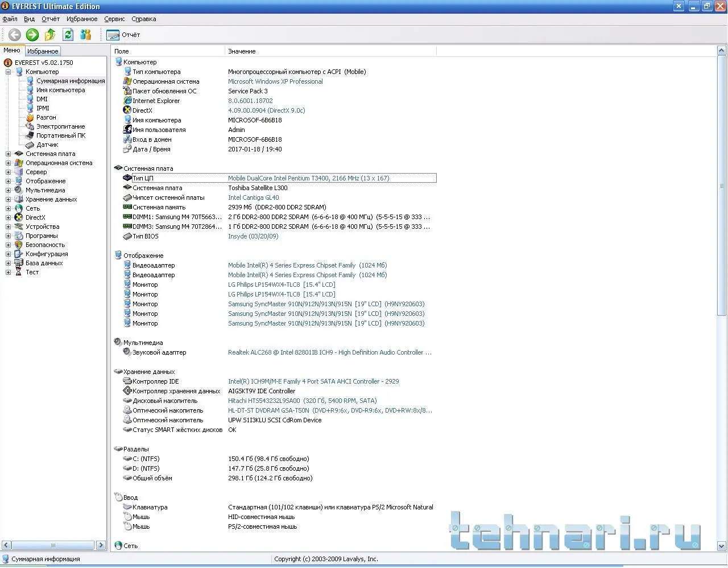Expand the DirectX tree node
The width and height of the screenshot is (728, 568).
pos(9,218)
